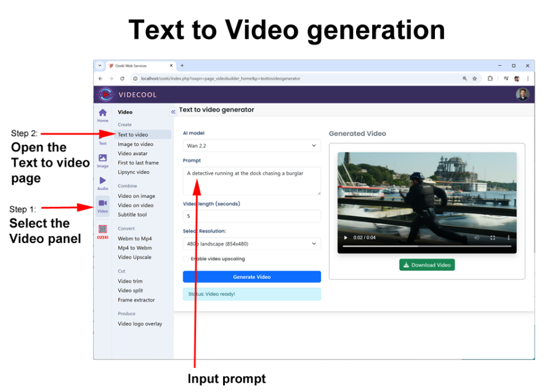Play the generated video
This screenshot has height=392, width=555.
tap(346, 238)
